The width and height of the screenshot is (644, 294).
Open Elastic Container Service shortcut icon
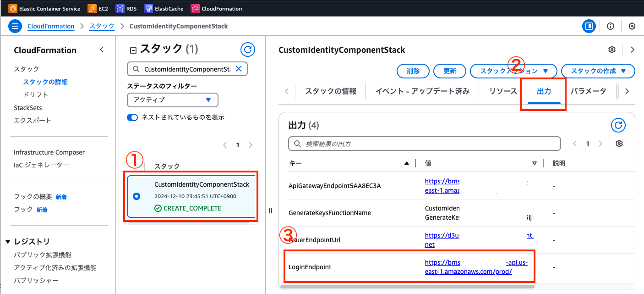click(13, 8)
